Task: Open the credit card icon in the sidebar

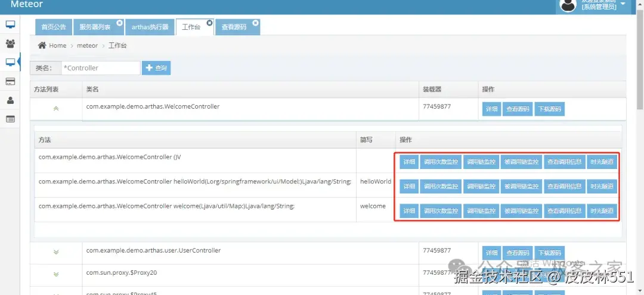Action: (x=10, y=81)
